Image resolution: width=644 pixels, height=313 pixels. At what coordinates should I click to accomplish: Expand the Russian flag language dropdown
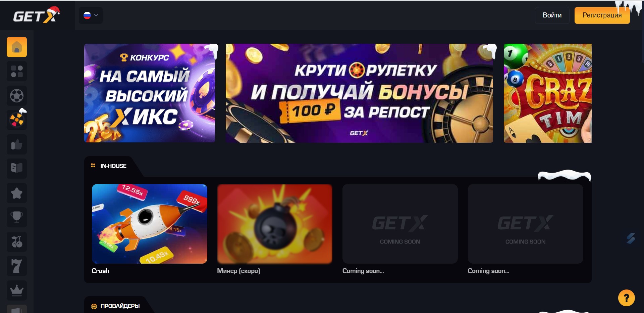pos(91,15)
